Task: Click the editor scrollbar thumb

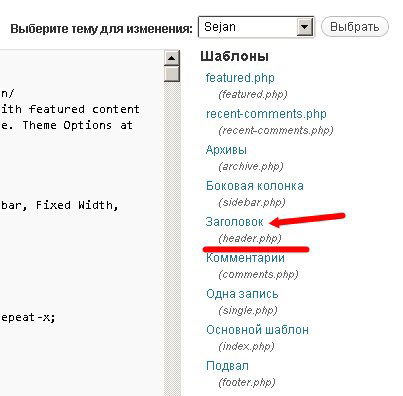Action: [x=172, y=74]
